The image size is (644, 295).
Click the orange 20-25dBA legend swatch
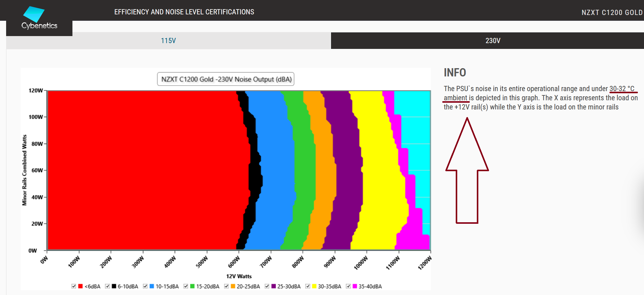233,286
